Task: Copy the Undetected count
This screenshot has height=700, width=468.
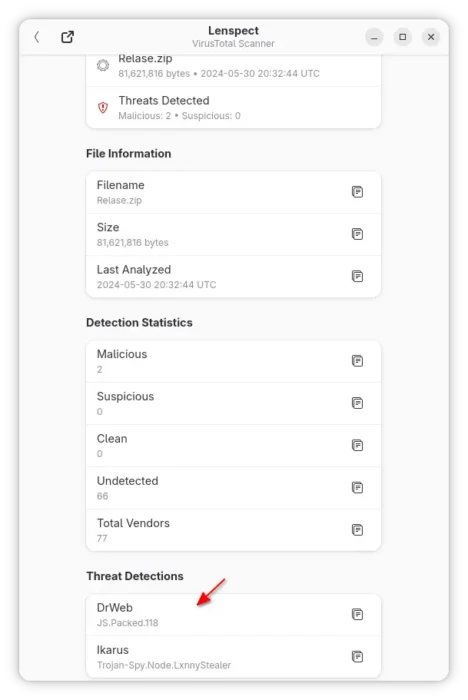Action: [x=357, y=488]
